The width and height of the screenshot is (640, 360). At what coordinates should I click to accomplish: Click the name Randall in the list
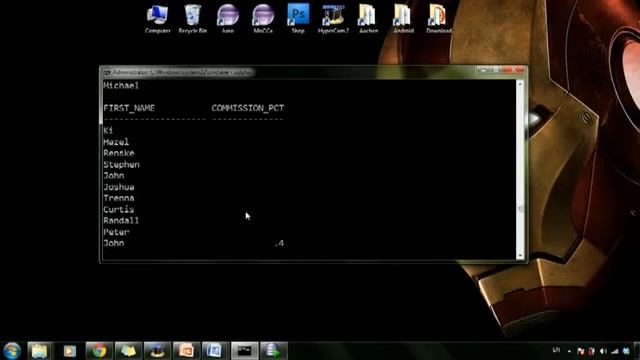(121, 220)
